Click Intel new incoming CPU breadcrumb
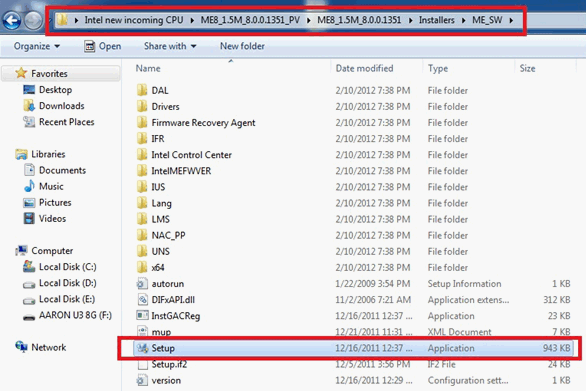 tap(134, 20)
